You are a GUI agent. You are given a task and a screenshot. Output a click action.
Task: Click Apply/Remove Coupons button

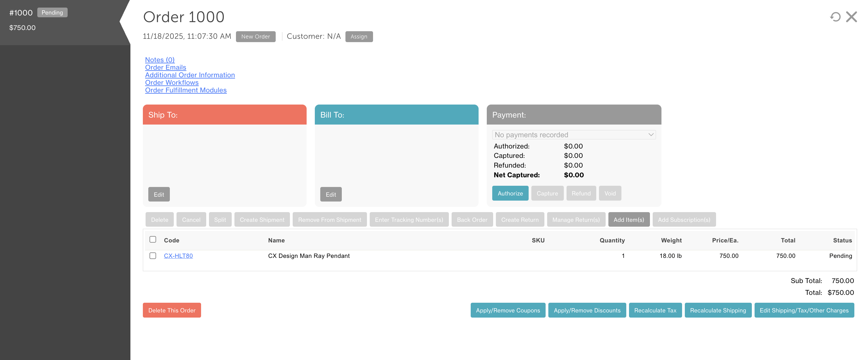[x=508, y=310]
